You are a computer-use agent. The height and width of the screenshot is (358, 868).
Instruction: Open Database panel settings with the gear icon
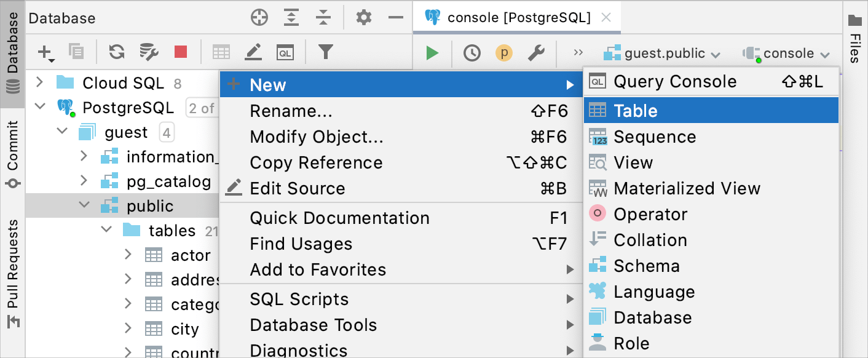coord(363,18)
